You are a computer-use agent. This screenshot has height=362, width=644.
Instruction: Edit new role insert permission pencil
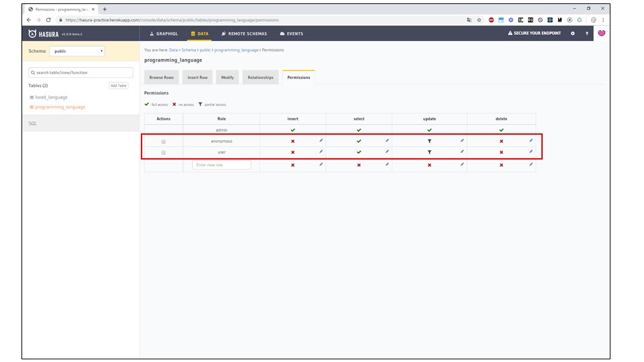click(x=321, y=164)
